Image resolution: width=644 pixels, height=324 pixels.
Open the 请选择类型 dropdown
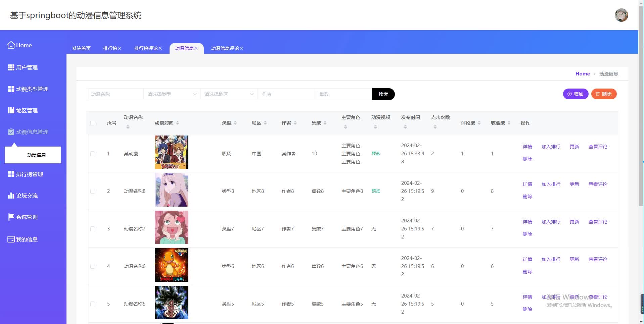click(x=172, y=94)
